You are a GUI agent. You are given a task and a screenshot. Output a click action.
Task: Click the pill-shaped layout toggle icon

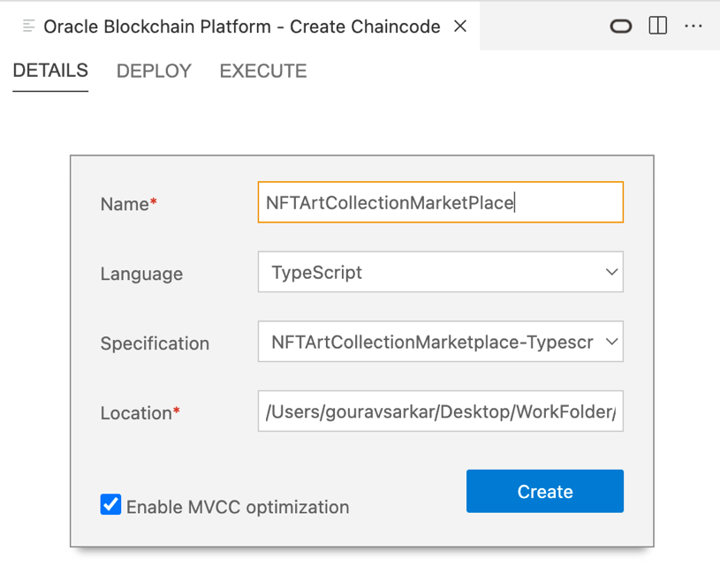point(620,26)
